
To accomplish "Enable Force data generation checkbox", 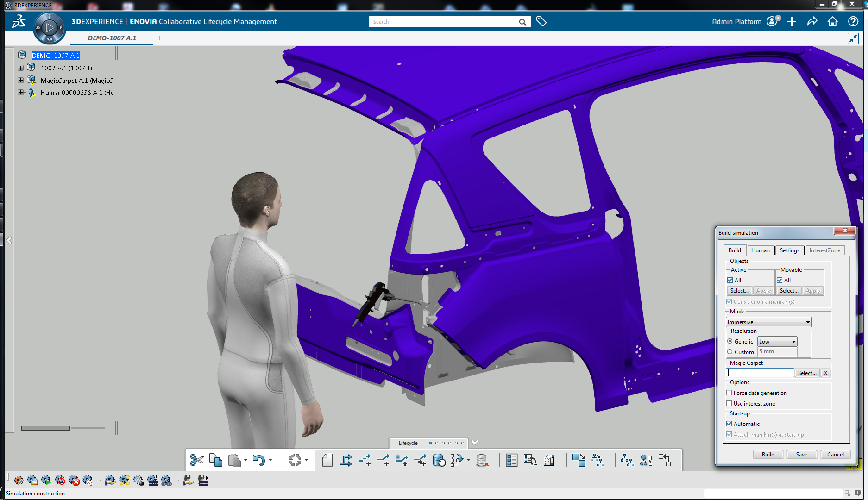I will pyautogui.click(x=730, y=393).
